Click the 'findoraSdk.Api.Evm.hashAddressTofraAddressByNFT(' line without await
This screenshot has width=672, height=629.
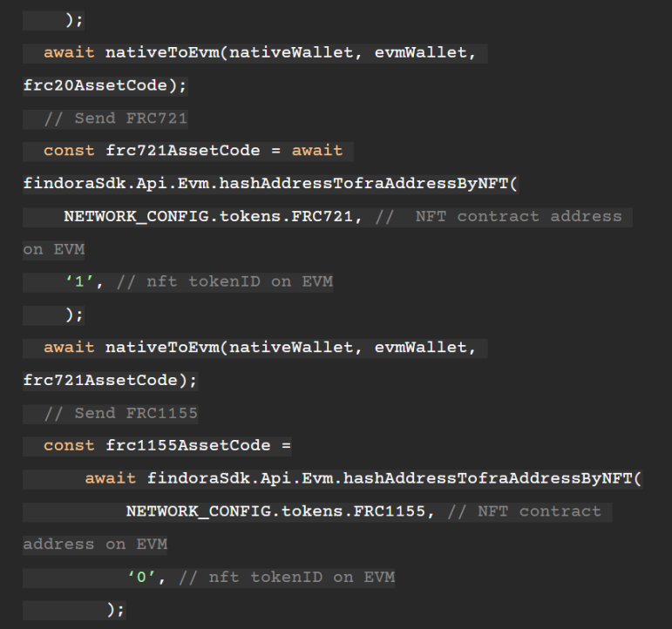[x=270, y=184]
